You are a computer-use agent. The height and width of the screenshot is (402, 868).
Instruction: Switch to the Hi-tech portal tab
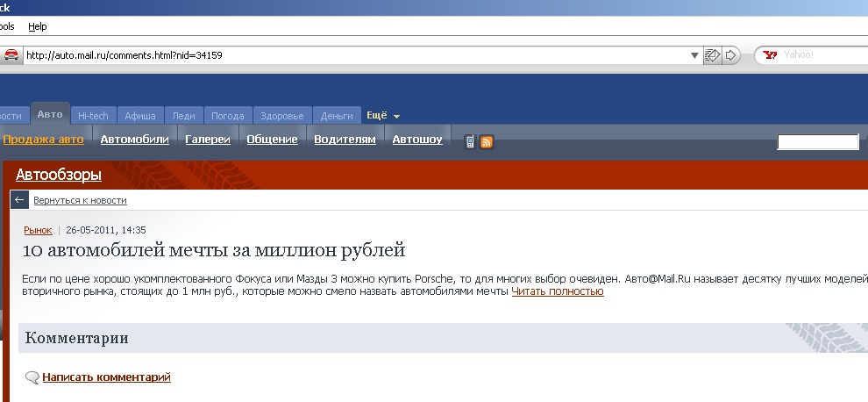93,116
